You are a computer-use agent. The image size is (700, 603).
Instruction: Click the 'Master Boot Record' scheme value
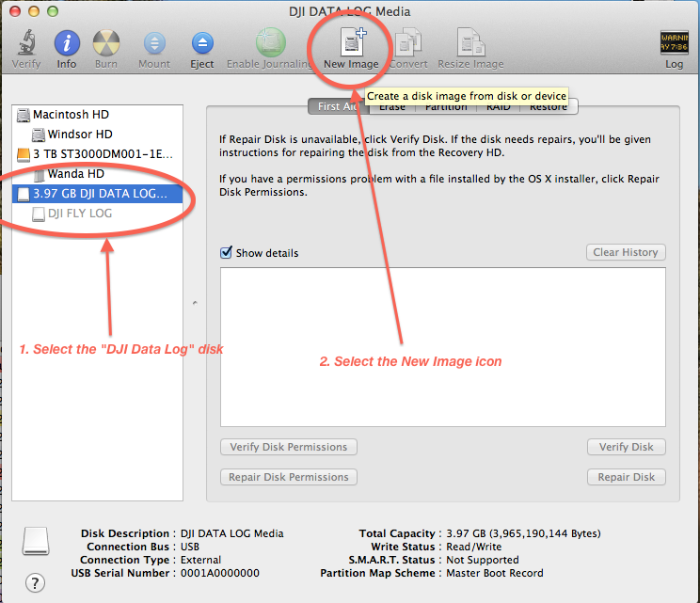pyautogui.click(x=495, y=573)
